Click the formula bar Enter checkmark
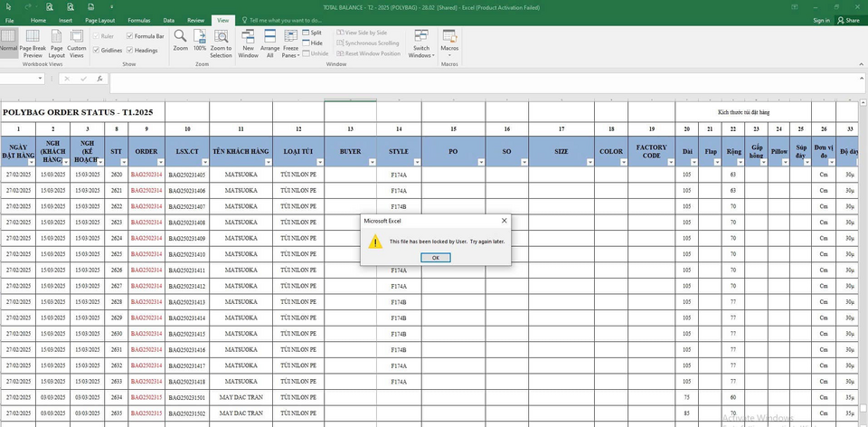The width and height of the screenshot is (868, 427). (83, 79)
